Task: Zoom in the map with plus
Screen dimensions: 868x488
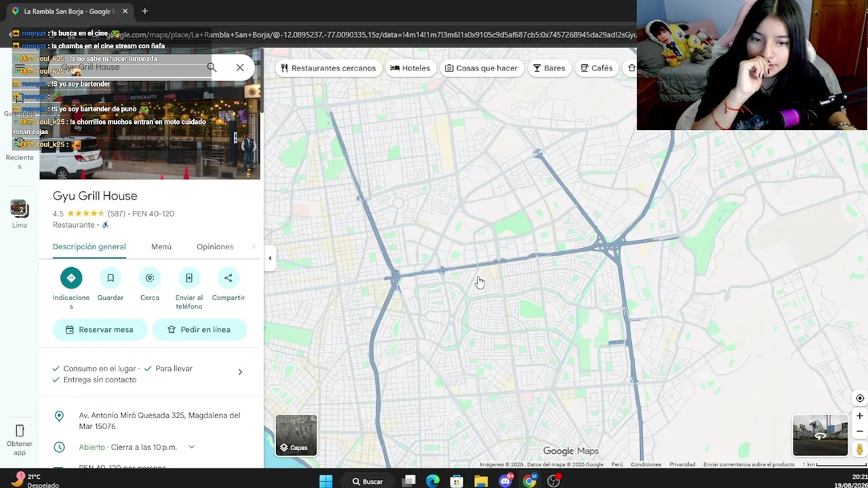Action: coord(860,416)
